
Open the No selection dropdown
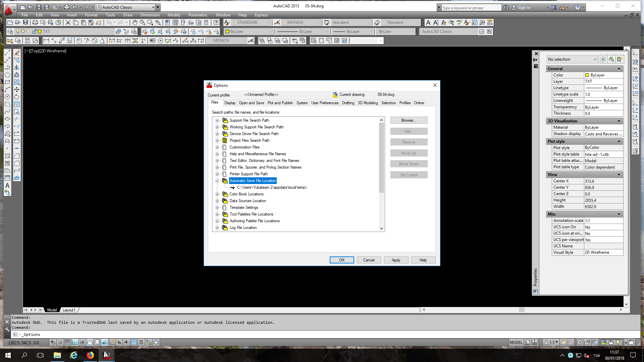tap(572, 59)
